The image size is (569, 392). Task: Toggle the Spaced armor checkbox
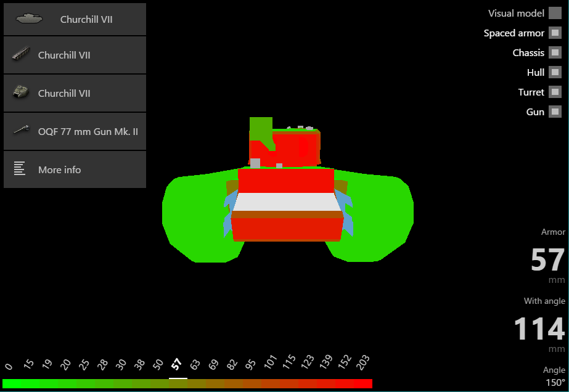point(555,33)
